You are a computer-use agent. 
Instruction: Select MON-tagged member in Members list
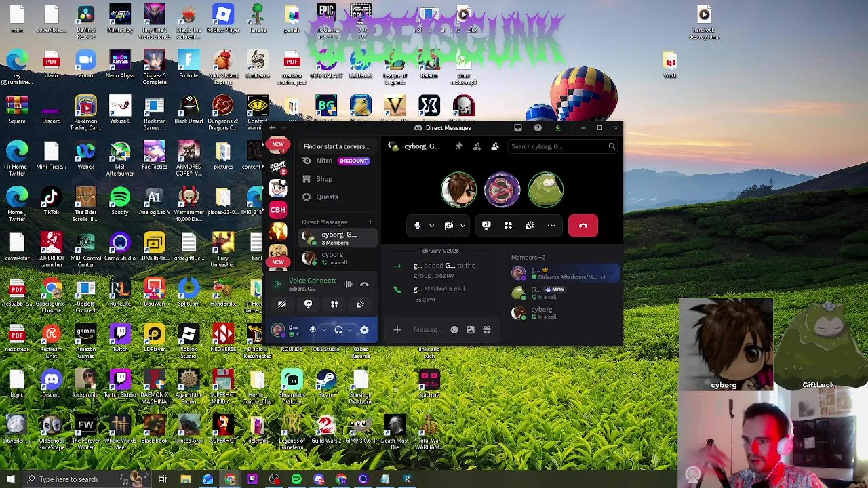pos(565,293)
